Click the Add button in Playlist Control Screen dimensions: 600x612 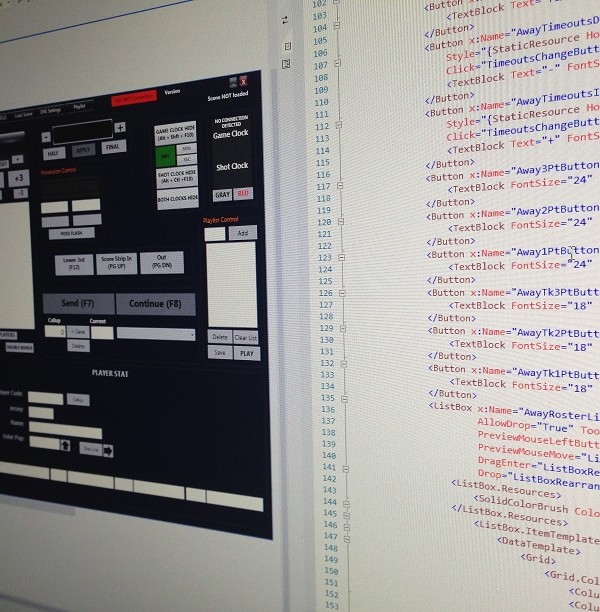coord(243,233)
